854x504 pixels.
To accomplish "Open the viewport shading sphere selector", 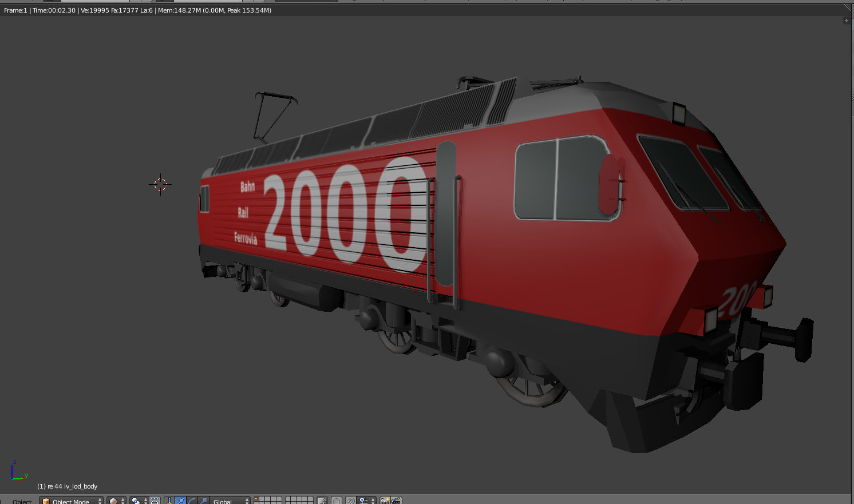I will tap(116, 501).
